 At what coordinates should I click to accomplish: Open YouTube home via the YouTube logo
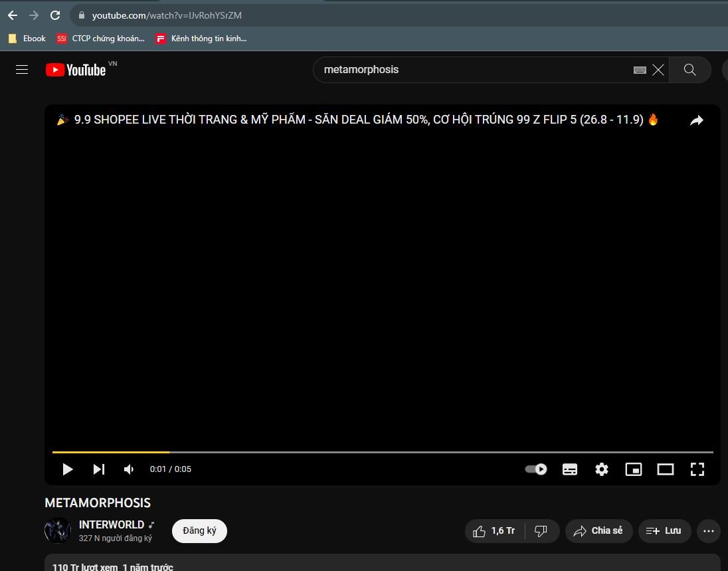75,69
